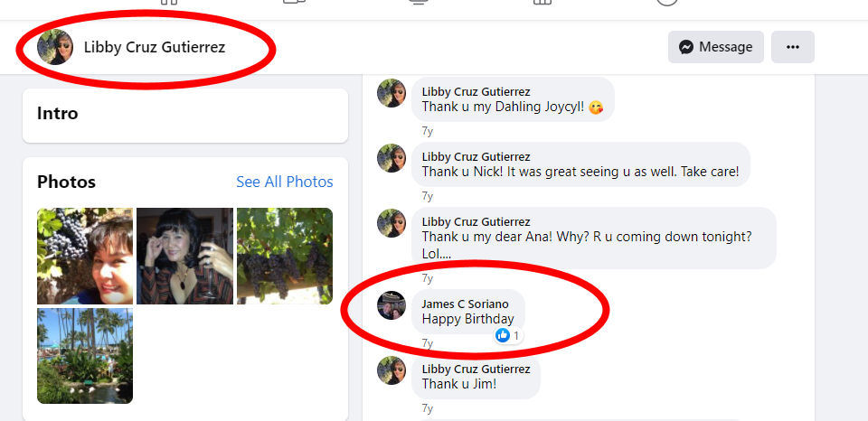868x421 pixels.
Task: Click the 7y timestamp under Thank u Jim
Action: (x=428, y=408)
